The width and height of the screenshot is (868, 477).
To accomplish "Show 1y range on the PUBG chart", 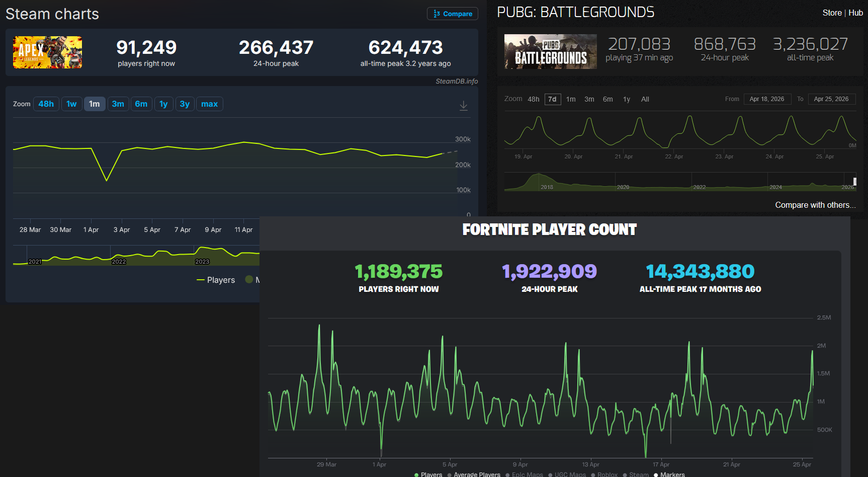I will pyautogui.click(x=627, y=99).
